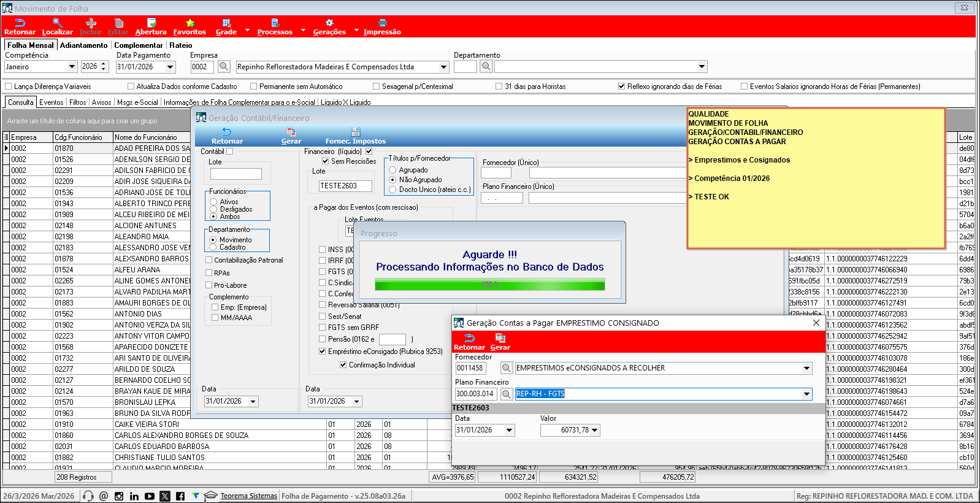Image resolution: width=980 pixels, height=503 pixels.
Task: Select the Agrupado radio button
Action: point(393,170)
